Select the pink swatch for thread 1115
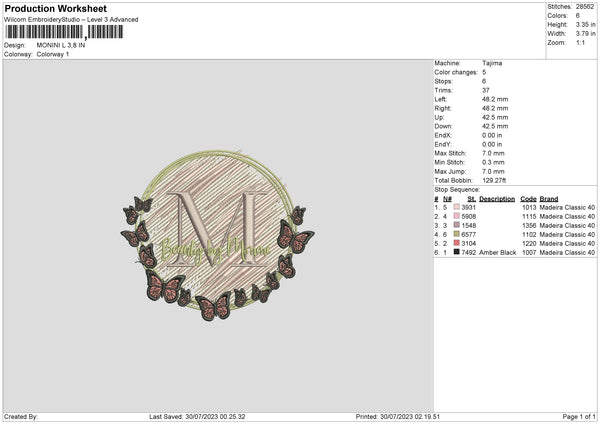The image size is (600, 424). coord(457,216)
